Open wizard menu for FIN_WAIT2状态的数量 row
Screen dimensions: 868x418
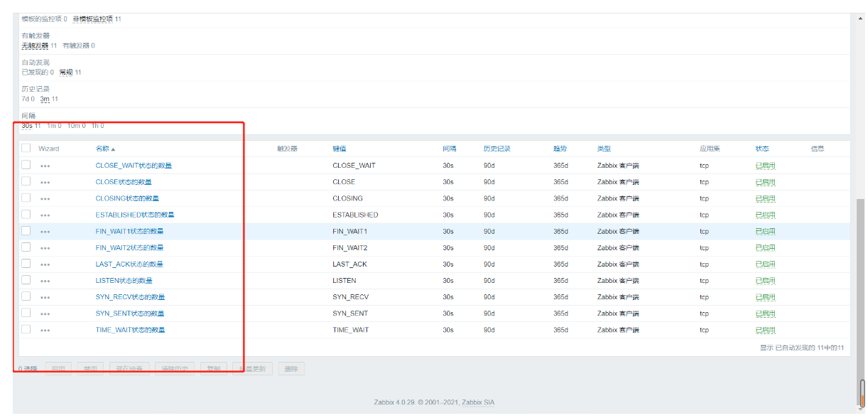tap(45, 248)
